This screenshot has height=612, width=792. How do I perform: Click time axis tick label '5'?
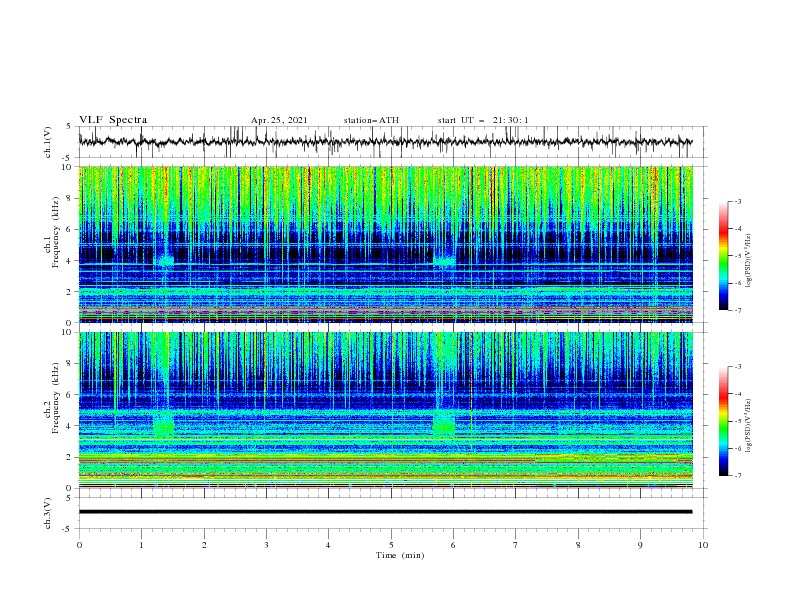click(391, 545)
